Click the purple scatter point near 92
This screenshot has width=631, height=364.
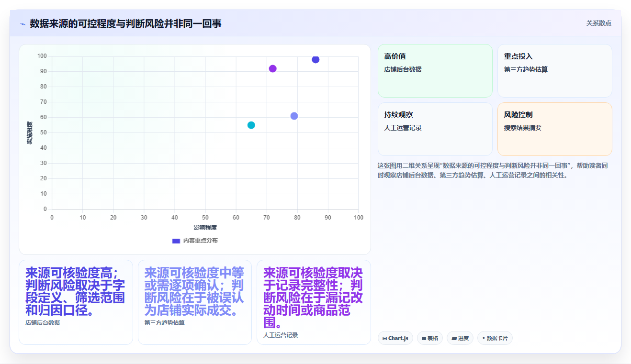272,68
